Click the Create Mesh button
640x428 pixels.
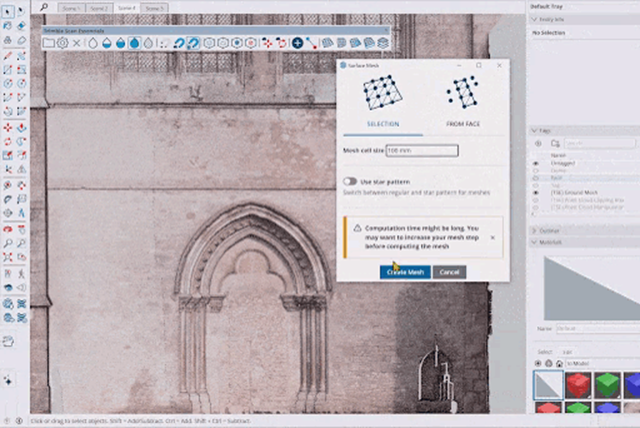(x=405, y=272)
